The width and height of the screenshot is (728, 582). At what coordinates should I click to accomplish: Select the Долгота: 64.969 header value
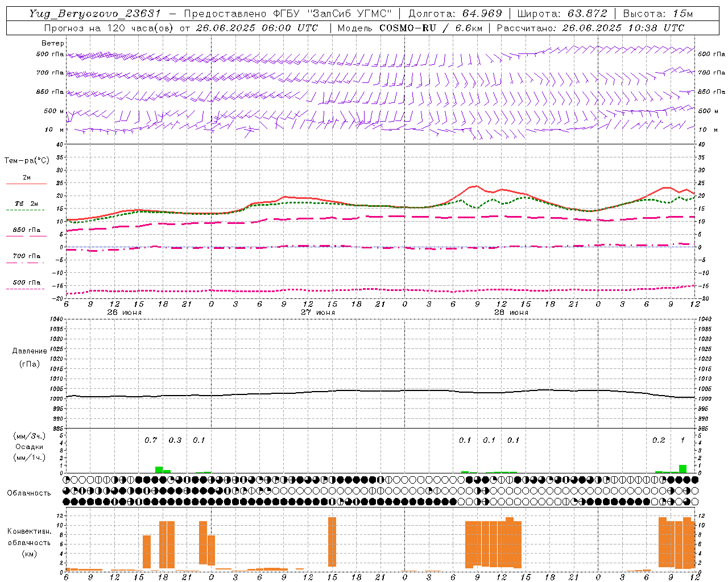[455, 14]
